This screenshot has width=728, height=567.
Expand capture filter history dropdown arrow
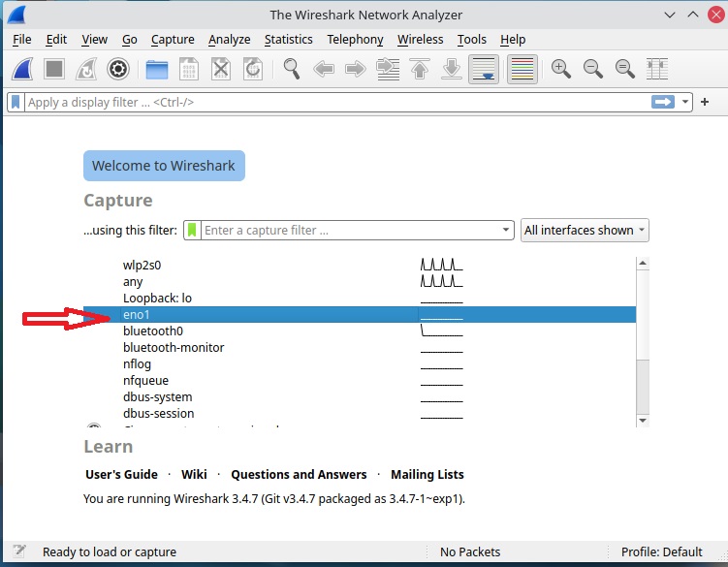(x=505, y=230)
